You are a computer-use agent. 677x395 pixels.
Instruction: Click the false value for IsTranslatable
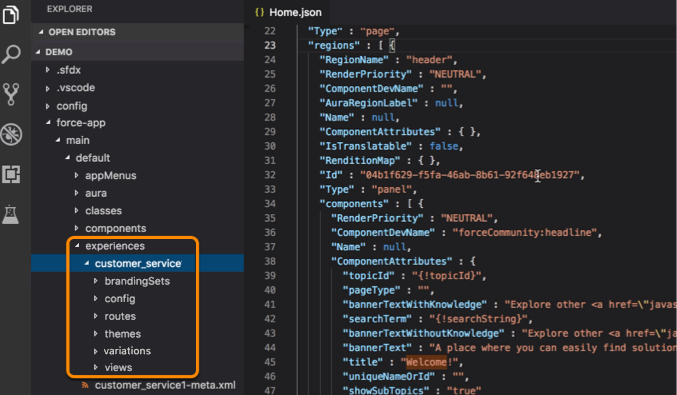(443, 146)
